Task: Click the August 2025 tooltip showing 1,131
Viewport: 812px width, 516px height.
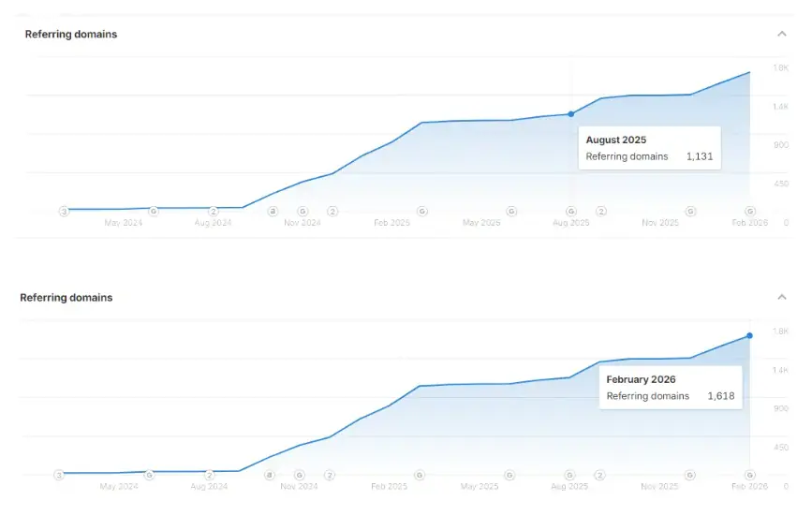Action: point(649,148)
